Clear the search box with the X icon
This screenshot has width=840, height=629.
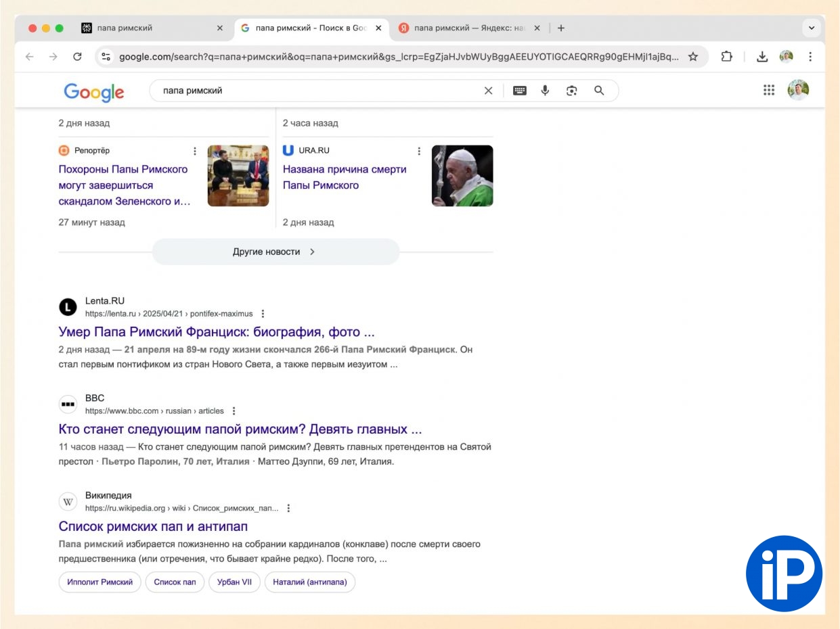click(x=488, y=91)
